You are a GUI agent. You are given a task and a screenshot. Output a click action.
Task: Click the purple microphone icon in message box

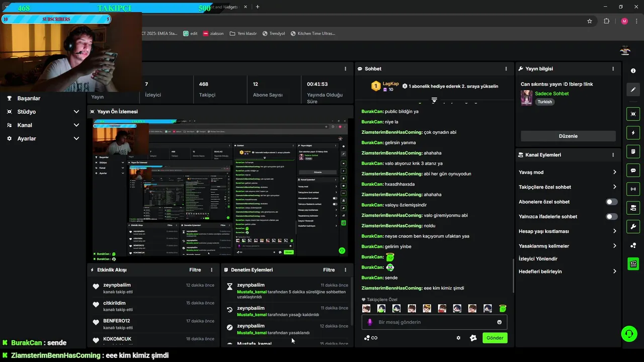tap(370, 322)
